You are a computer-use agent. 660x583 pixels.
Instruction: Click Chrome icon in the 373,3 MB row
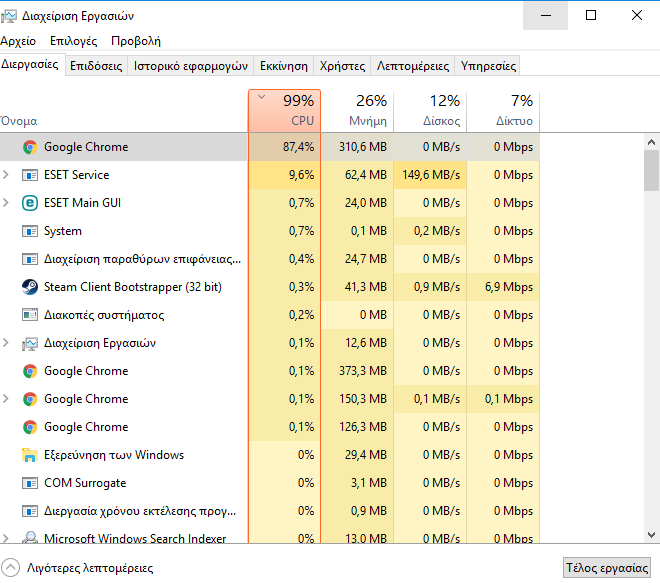tap(30, 371)
